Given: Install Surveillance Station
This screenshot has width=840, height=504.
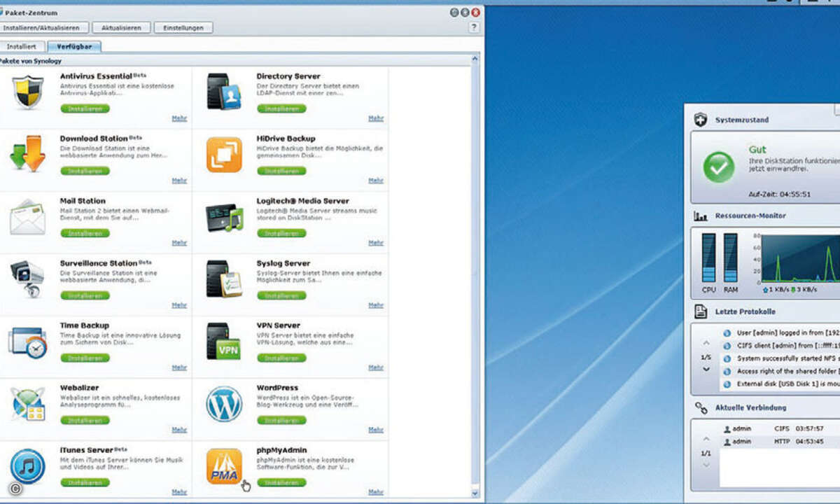Looking at the screenshot, I should click(85, 295).
